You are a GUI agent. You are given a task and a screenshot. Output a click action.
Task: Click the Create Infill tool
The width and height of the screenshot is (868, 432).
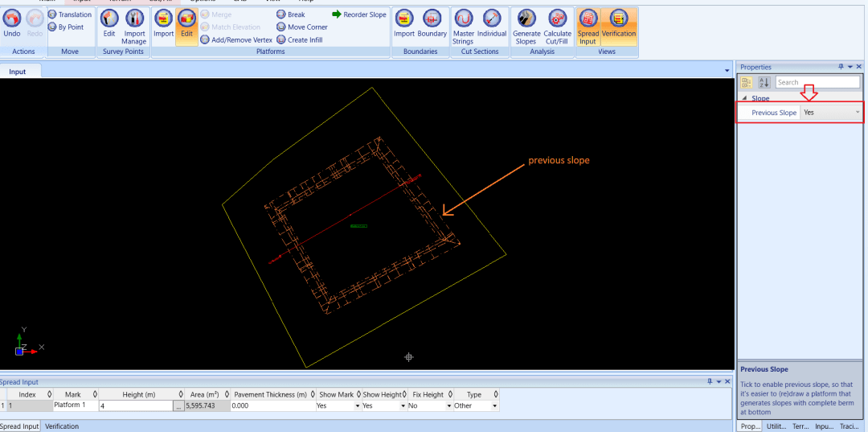pos(300,40)
